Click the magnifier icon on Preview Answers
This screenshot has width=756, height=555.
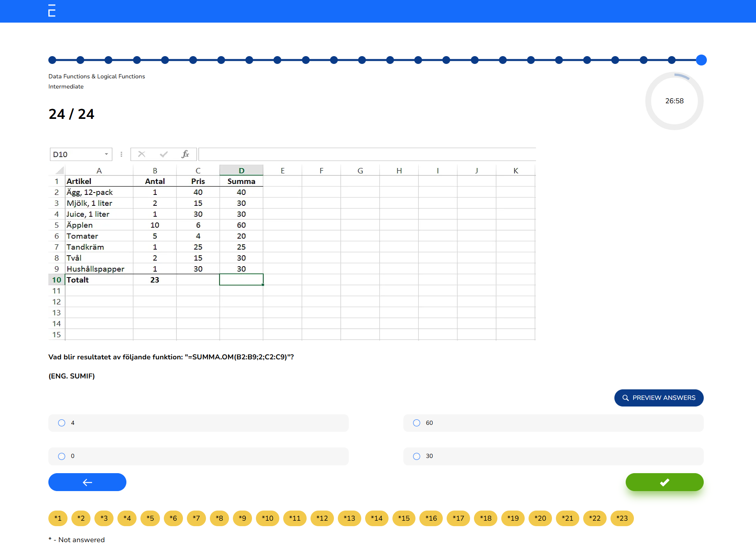(x=625, y=398)
